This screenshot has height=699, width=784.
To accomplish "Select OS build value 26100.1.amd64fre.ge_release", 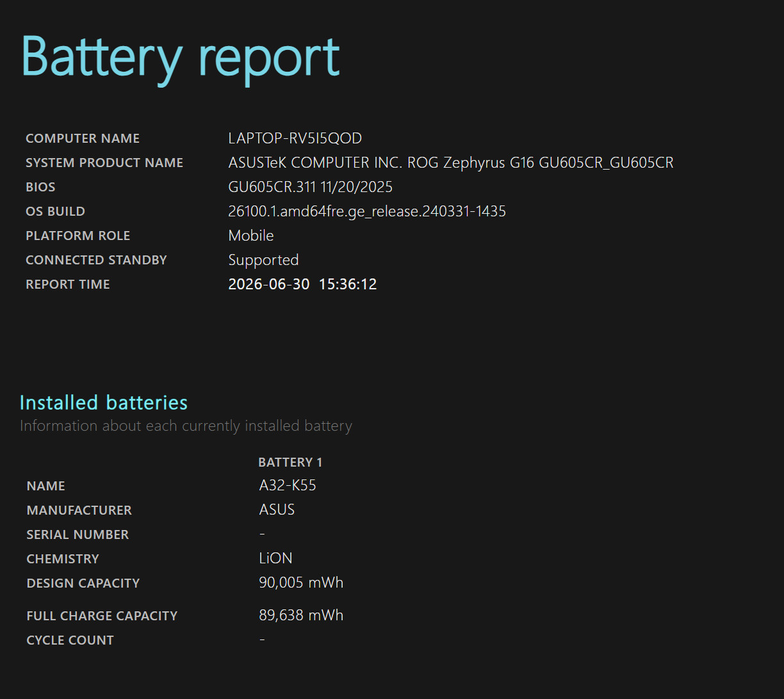I will [x=367, y=211].
